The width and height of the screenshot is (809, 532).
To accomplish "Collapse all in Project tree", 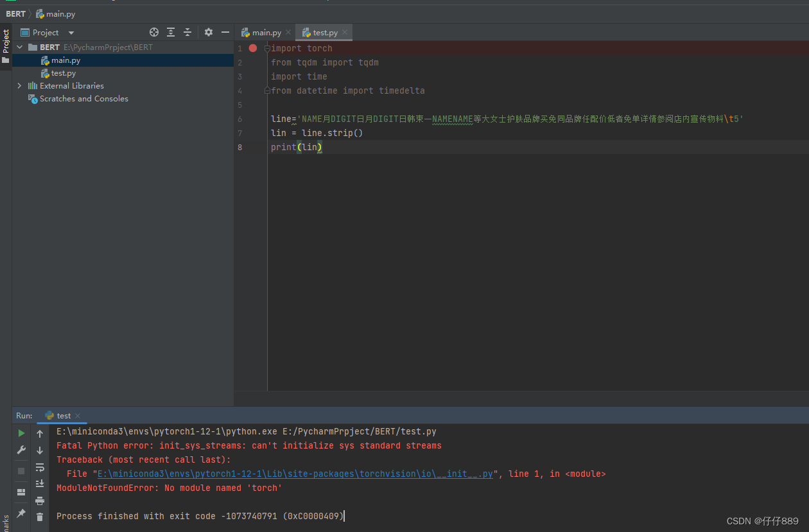I will tap(187, 32).
